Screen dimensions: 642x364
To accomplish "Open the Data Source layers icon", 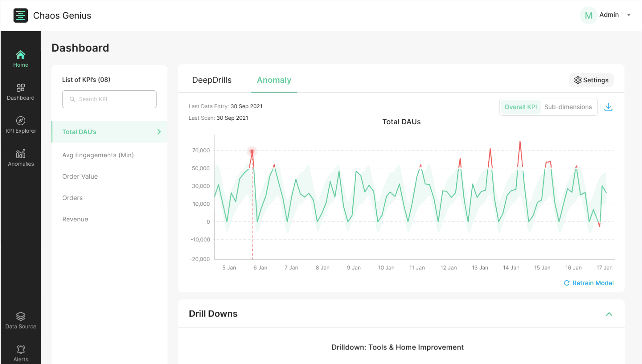I will coord(21,316).
